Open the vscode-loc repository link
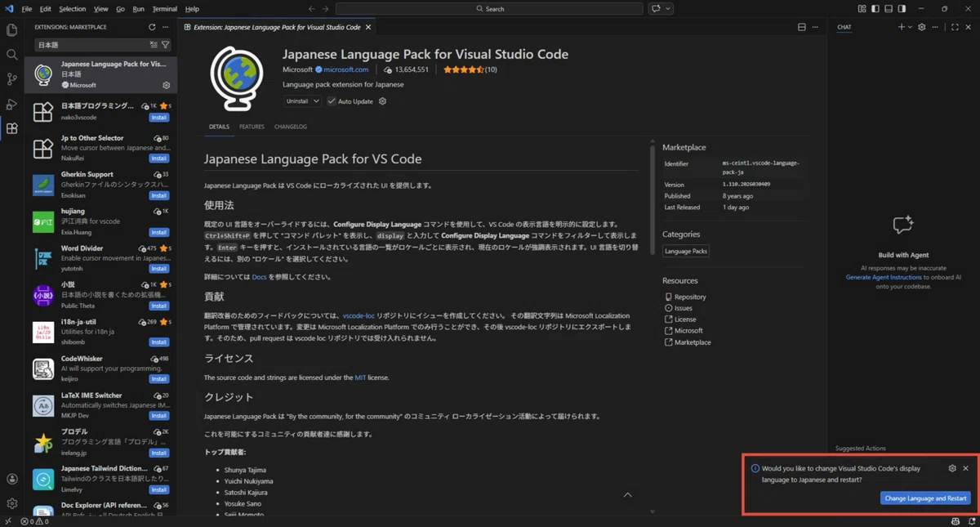This screenshot has height=527, width=980. click(x=359, y=315)
